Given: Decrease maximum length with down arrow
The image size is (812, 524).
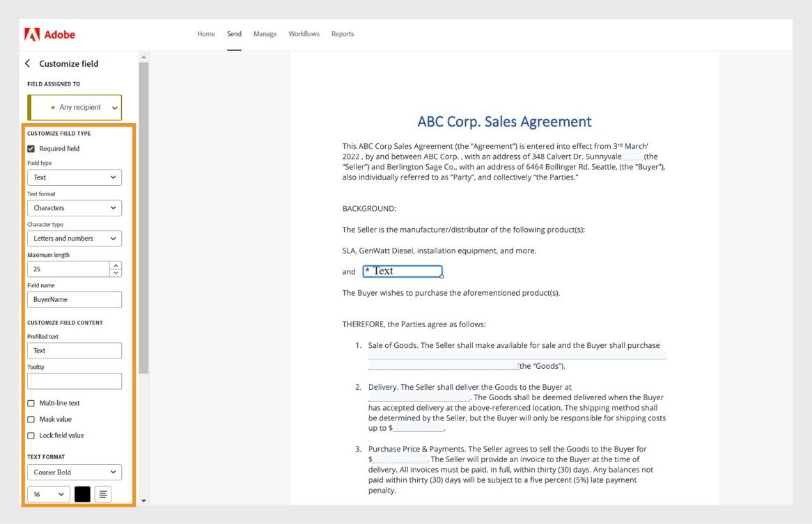Looking at the screenshot, I should click(x=116, y=273).
